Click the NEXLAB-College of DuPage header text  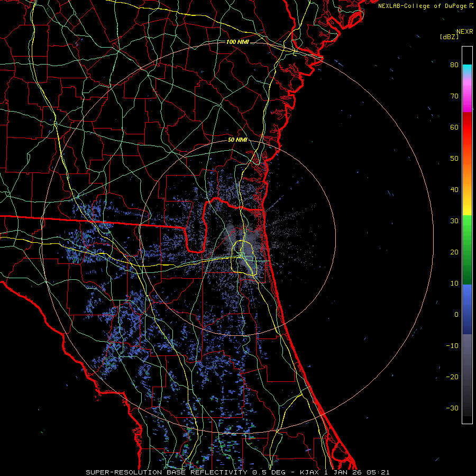click(423, 6)
